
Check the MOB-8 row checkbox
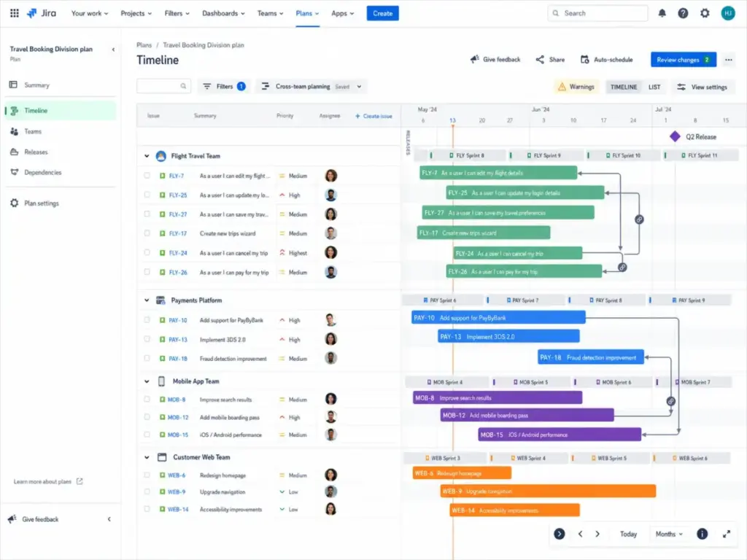coord(147,400)
